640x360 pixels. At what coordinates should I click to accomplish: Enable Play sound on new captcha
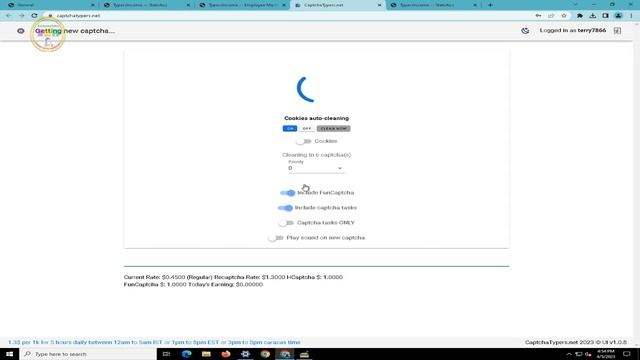(276, 238)
